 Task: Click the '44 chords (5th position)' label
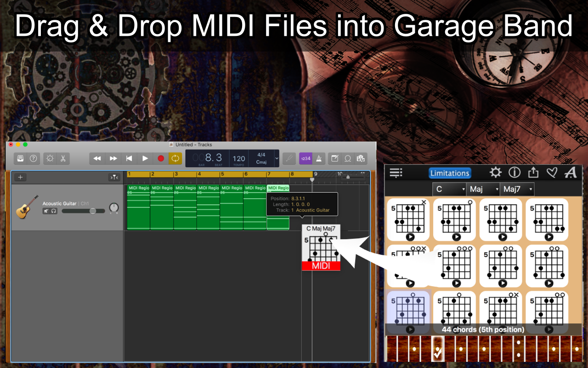click(483, 329)
